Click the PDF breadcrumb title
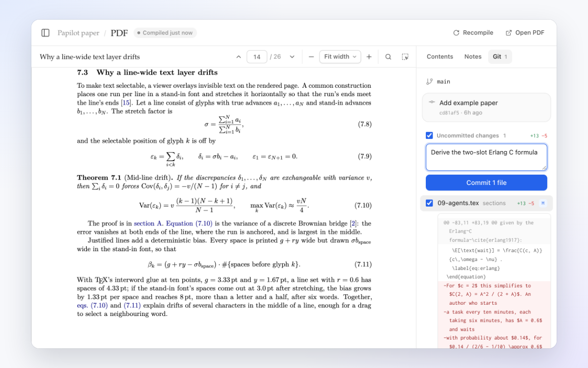This screenshot has height=368, width=588. 119,33
